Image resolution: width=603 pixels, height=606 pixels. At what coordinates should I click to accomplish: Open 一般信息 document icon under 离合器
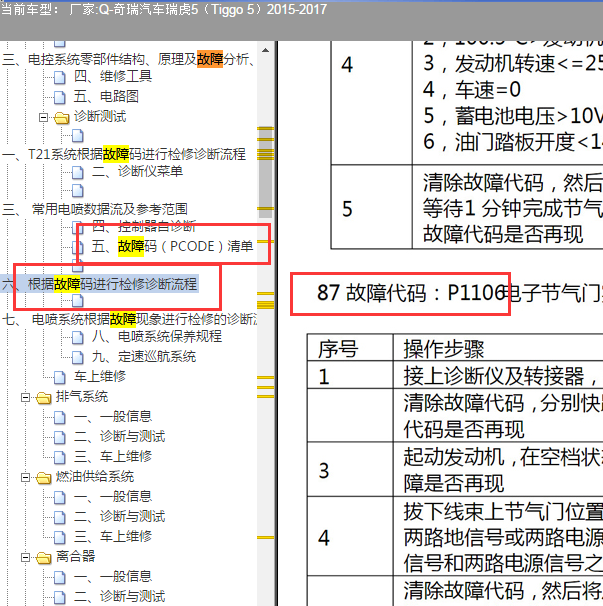coord(60,578)
